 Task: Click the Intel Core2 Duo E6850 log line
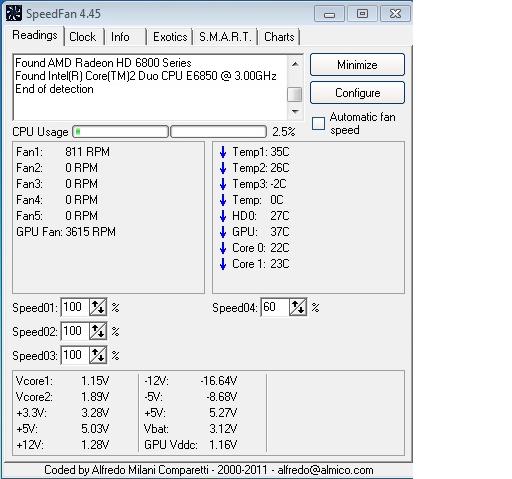click(x=146, y=76)
